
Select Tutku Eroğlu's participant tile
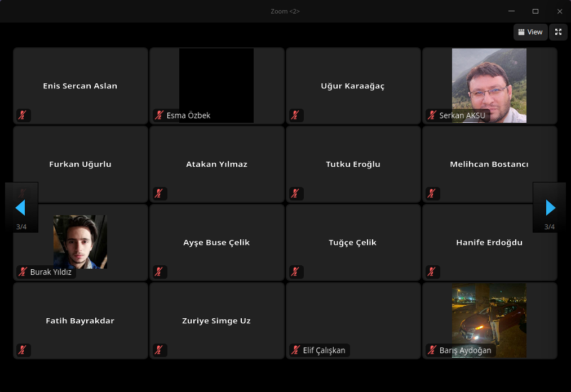pos(353,164)
